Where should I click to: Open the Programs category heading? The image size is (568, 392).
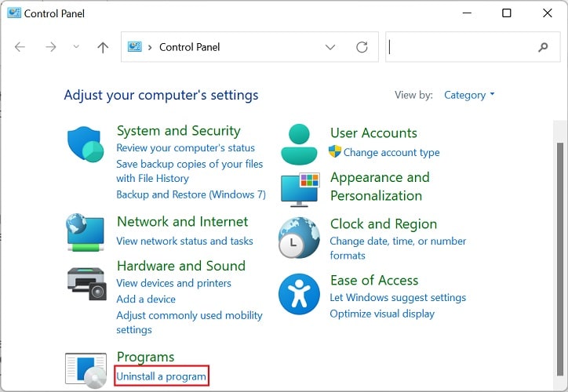[x=146, y=357]
